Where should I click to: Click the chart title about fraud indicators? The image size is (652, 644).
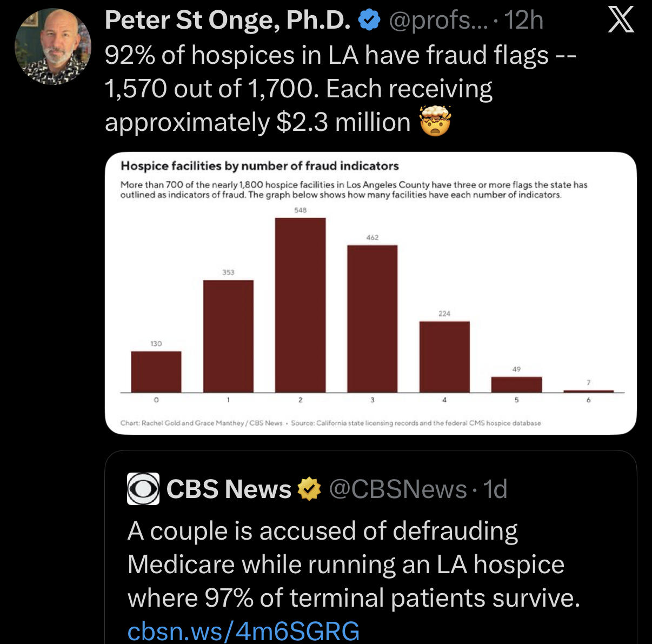260,166
